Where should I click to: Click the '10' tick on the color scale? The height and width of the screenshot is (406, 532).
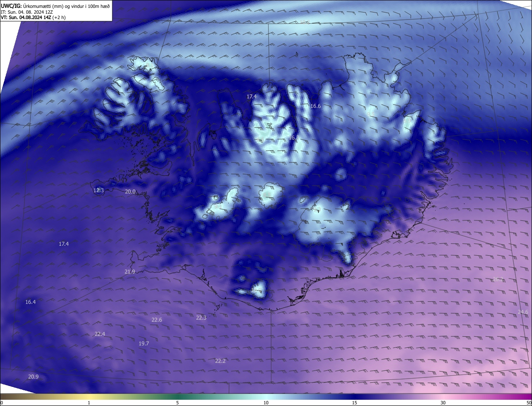(x=266, y=403)
